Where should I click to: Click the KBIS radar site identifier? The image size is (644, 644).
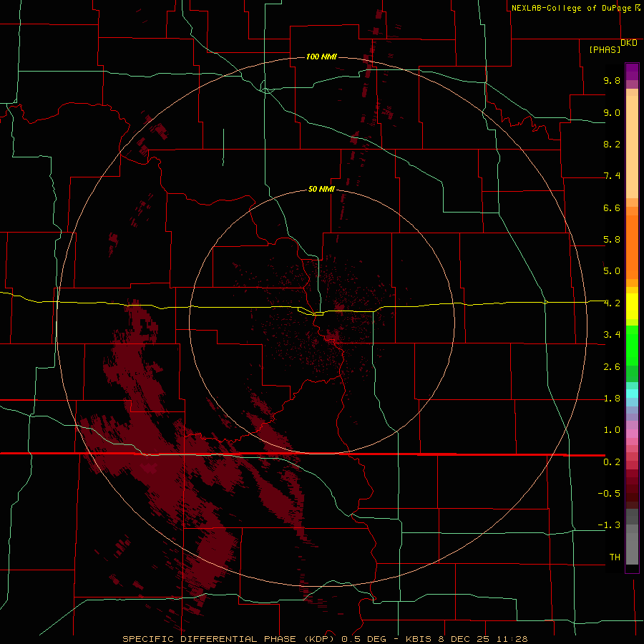[419, 639]
